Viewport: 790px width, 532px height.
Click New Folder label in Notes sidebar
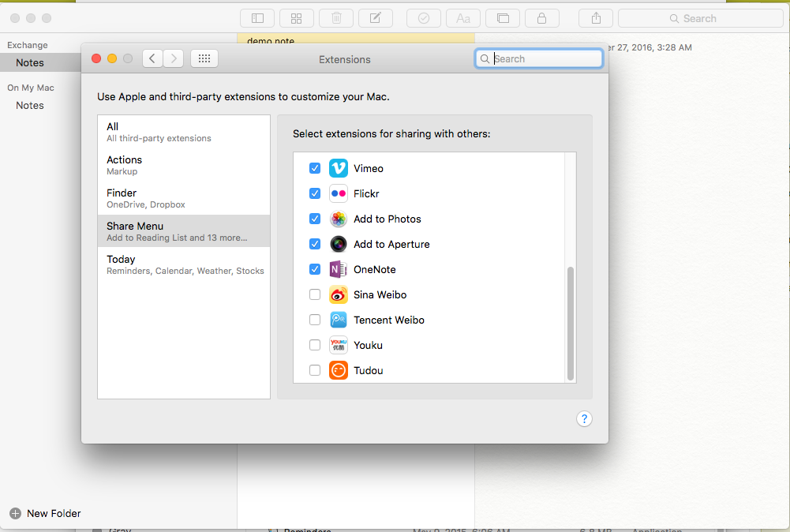coord(54,513)
